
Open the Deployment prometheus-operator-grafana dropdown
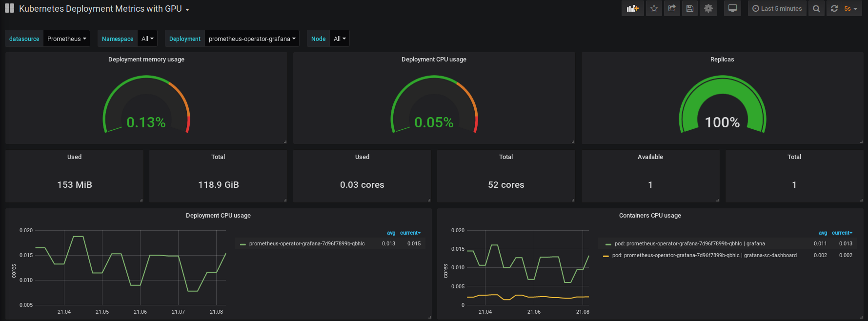[x=252, y=39]
